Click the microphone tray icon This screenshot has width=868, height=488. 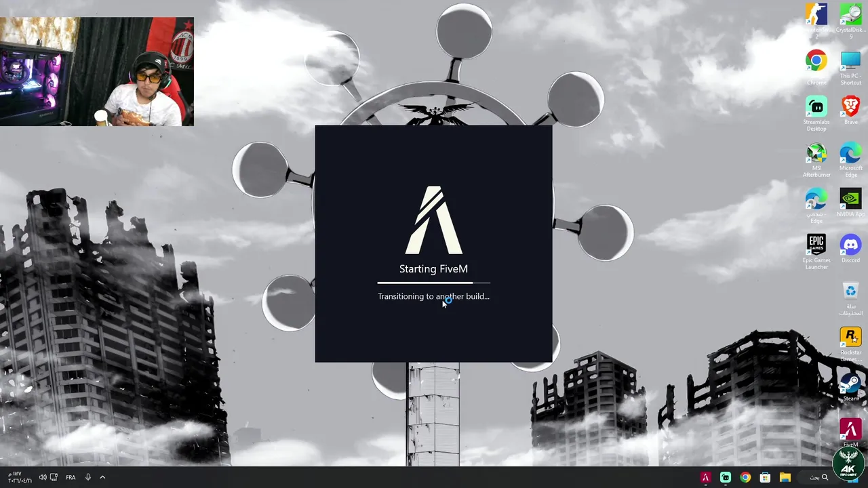tap(87, 477)
